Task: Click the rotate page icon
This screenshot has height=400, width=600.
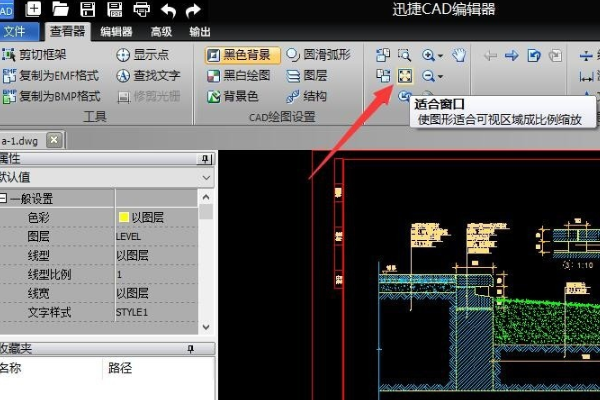Action: (534, 56)
